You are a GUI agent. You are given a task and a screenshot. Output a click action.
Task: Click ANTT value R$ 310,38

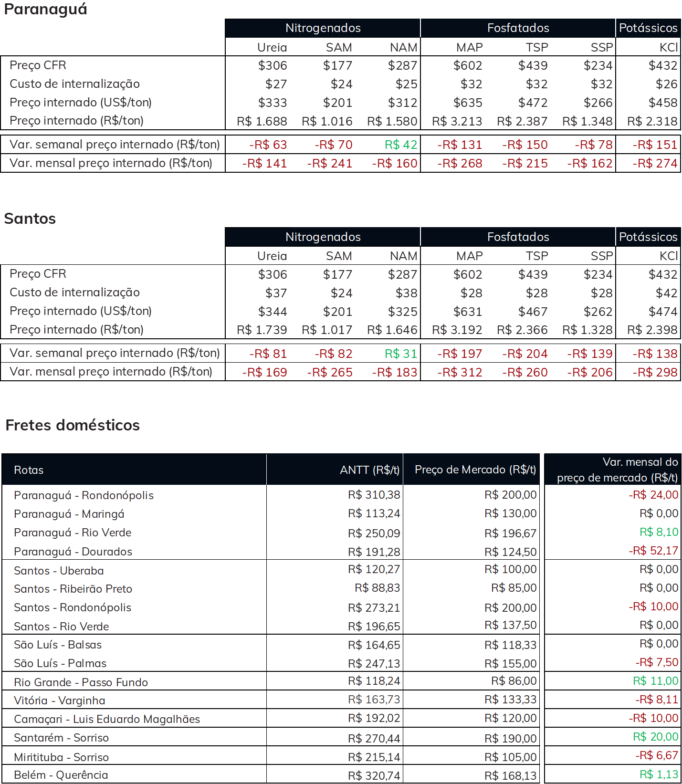click(374, 495)
